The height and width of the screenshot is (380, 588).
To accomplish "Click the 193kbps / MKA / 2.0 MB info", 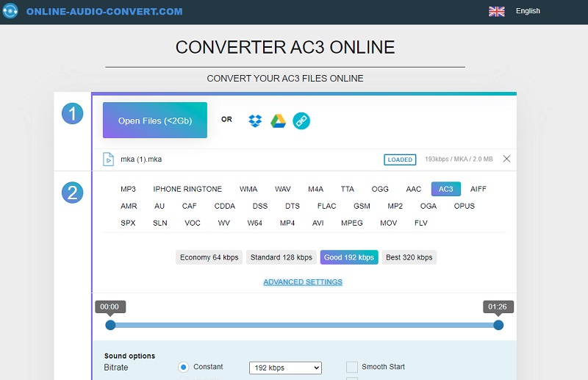I will pos(459,159).
